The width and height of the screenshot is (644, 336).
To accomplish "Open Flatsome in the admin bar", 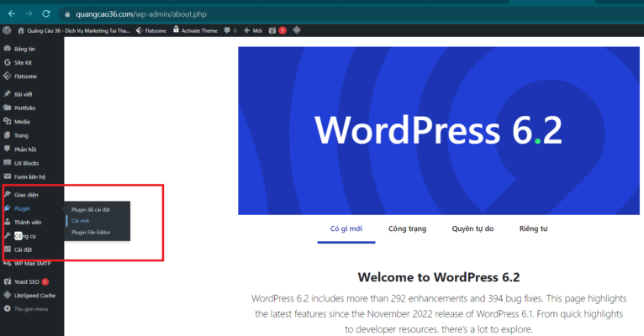I will (150, 30).
